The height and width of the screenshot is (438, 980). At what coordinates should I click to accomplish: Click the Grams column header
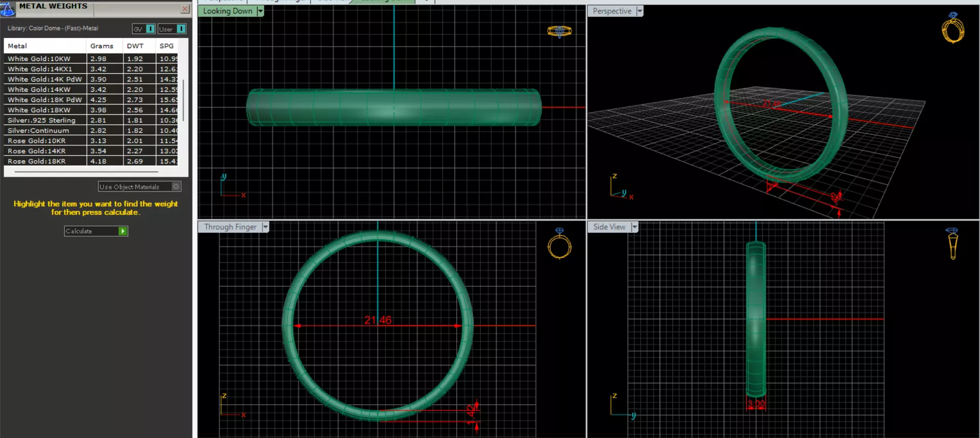[x=105, y=46]
